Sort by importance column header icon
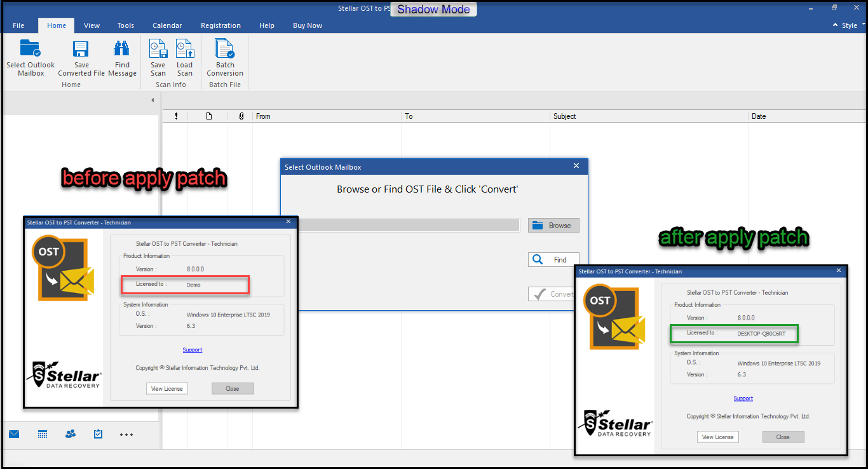This screenshot has width=868, height=469. (x=176, y=116)
